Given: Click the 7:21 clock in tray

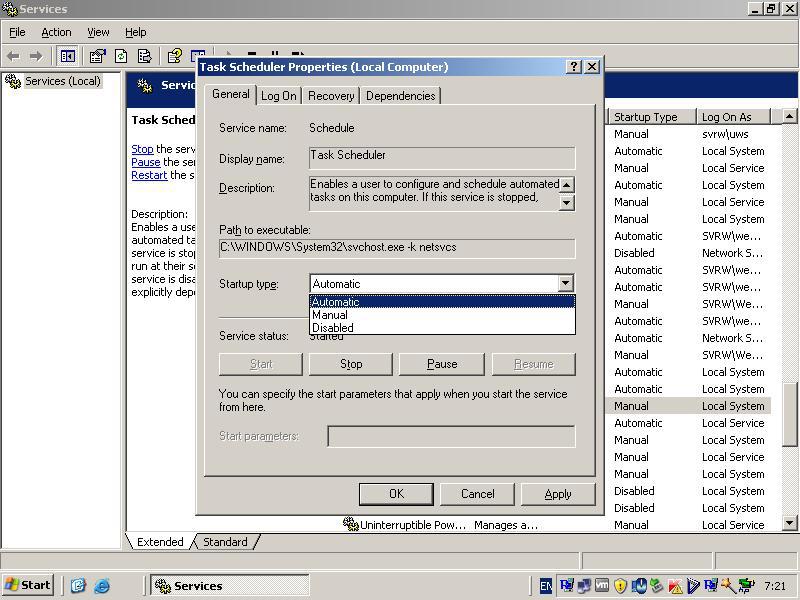Looking at the screenshot, I should (x=774, y=586).
